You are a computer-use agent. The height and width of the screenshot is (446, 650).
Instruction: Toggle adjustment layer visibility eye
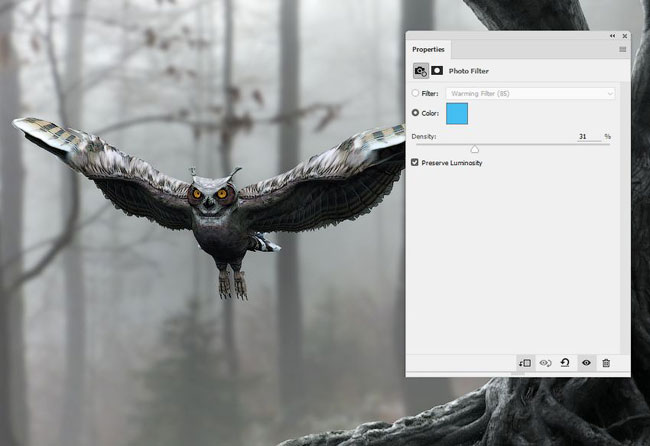click(586, 363)
